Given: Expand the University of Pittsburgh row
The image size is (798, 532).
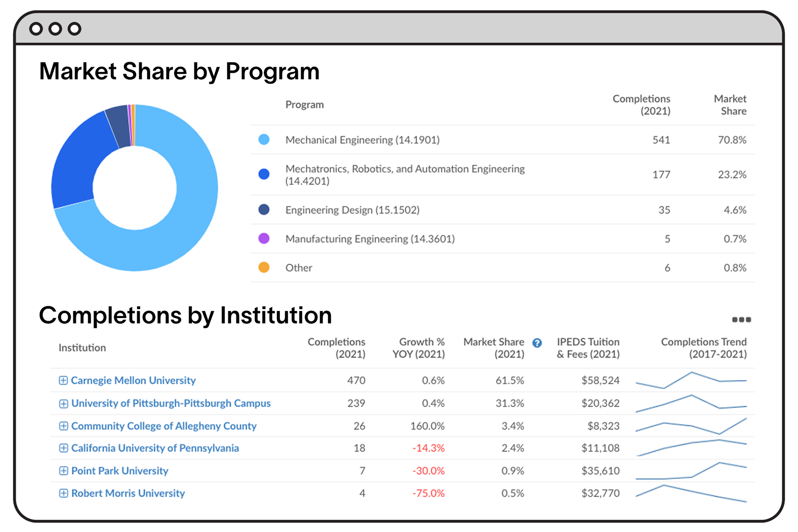Looking at the screenshot, I should 63,403.
